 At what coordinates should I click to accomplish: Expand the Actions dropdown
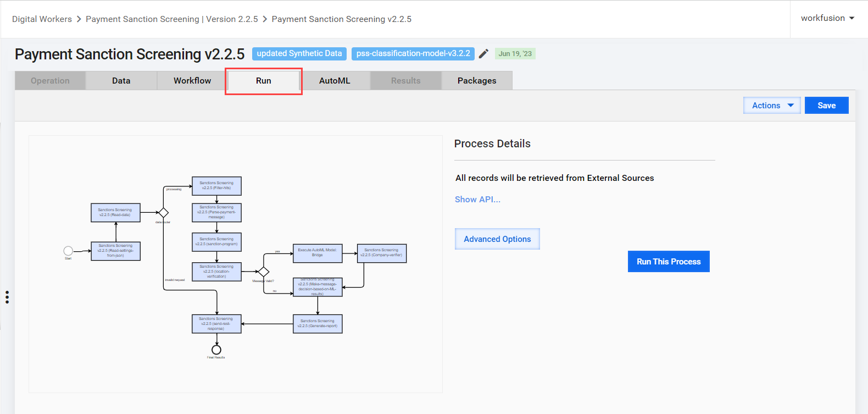click(772, 106)
